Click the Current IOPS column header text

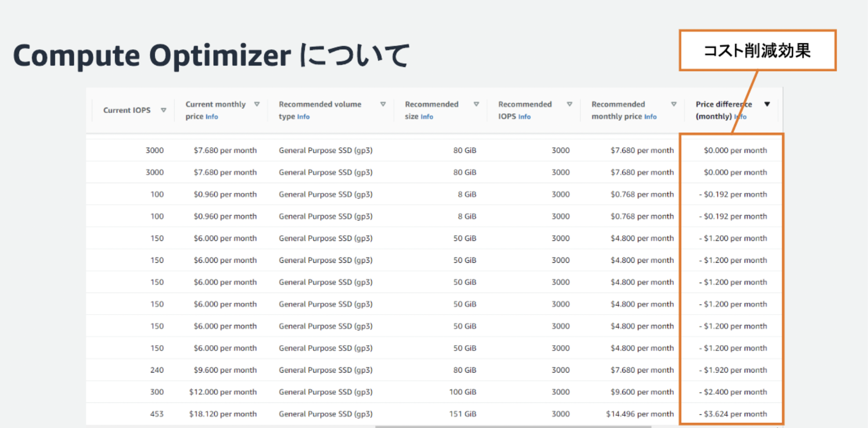point(127,110)
